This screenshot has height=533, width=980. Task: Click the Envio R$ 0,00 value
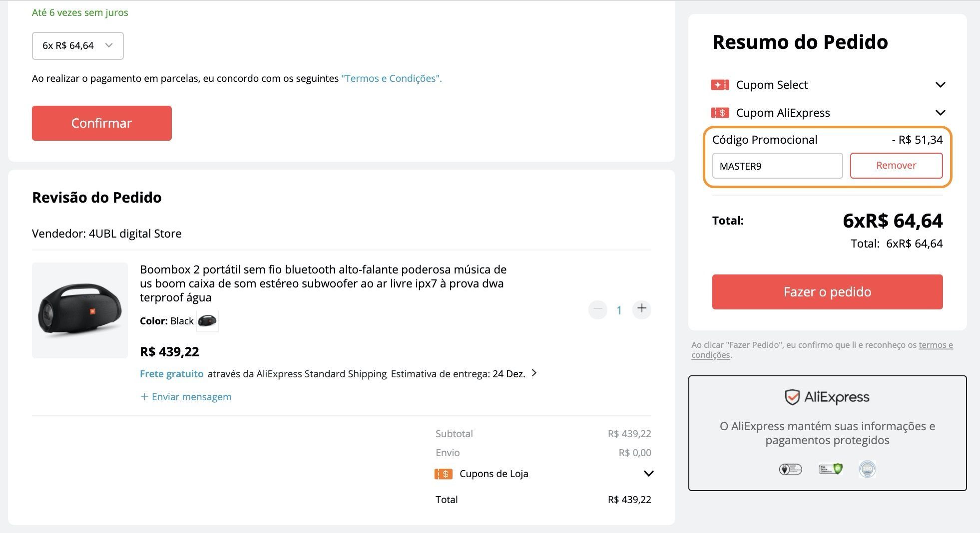coord(635,453)
